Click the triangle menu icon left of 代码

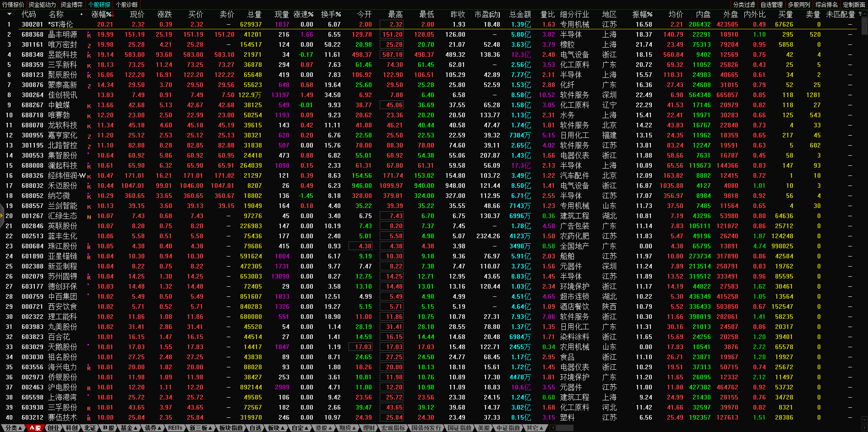[x=9, y=14]
